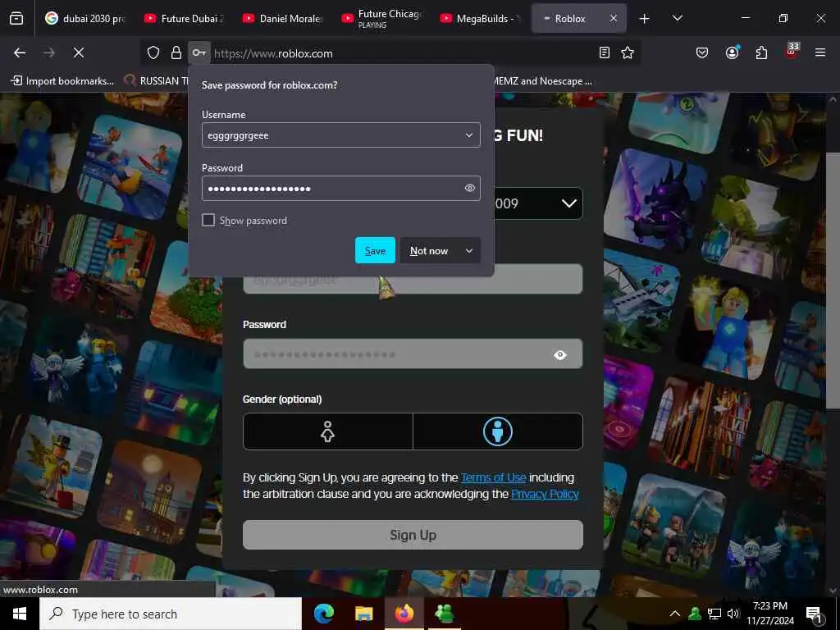840x630 pixels.
Task: Switch to the Daniel Morales tab
Action: point(282,19)
